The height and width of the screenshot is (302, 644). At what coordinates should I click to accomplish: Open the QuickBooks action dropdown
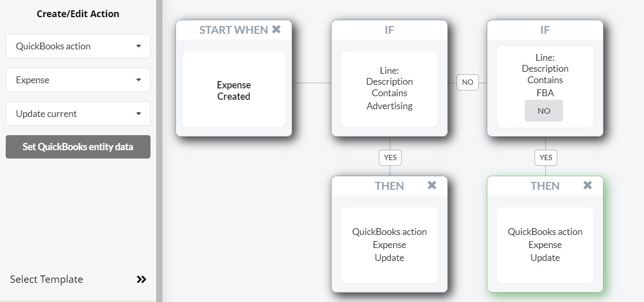(78, 46)
